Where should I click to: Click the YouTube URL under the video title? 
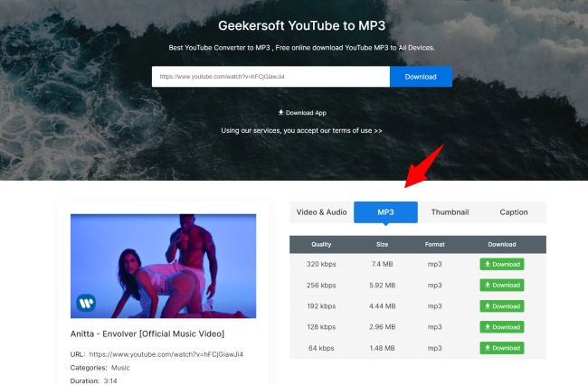coord(166,354)
